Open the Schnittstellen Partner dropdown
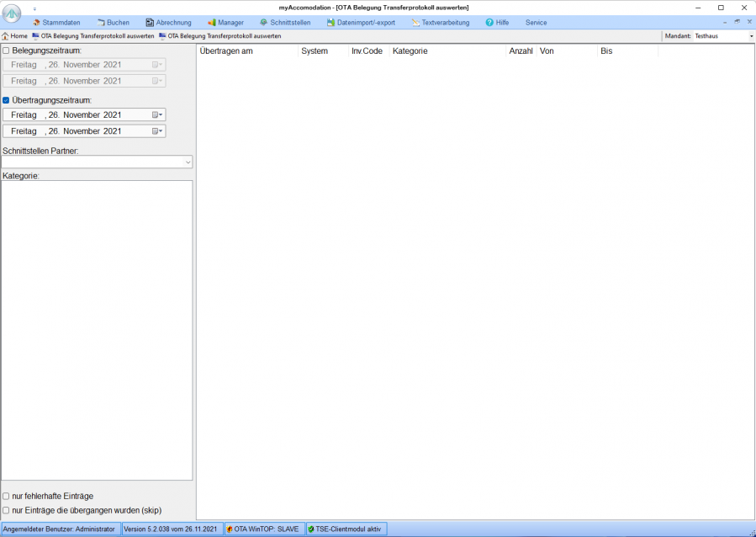 click(188, 162)
